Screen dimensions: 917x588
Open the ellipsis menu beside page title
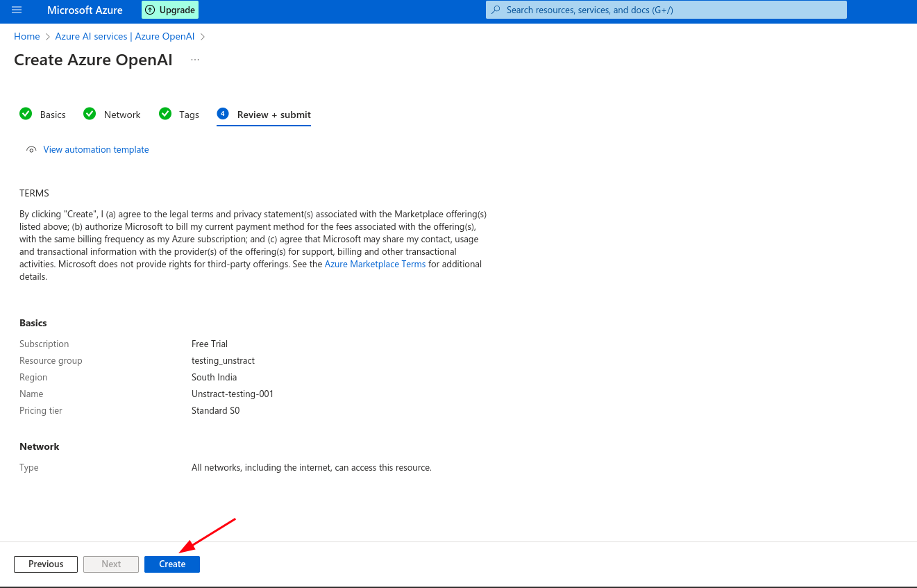(195, 60)
